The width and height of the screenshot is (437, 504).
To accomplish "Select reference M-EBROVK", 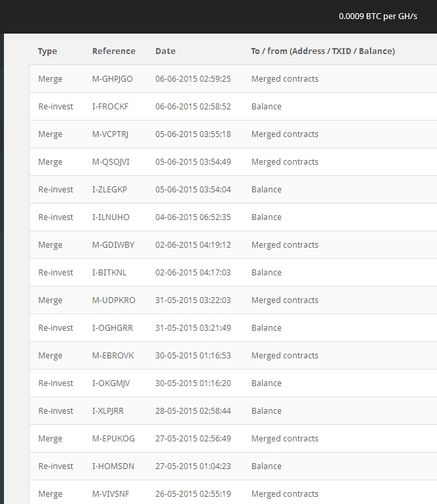I will click(x=113, y=355).
